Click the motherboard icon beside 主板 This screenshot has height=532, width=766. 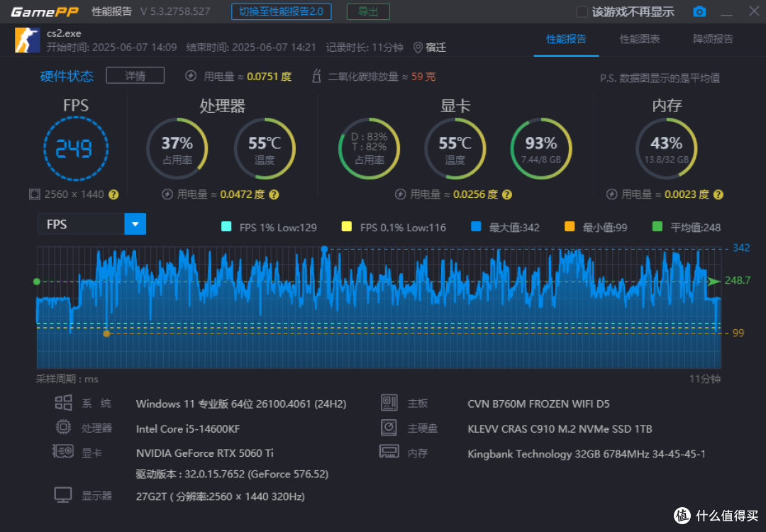tap(389, 402)
